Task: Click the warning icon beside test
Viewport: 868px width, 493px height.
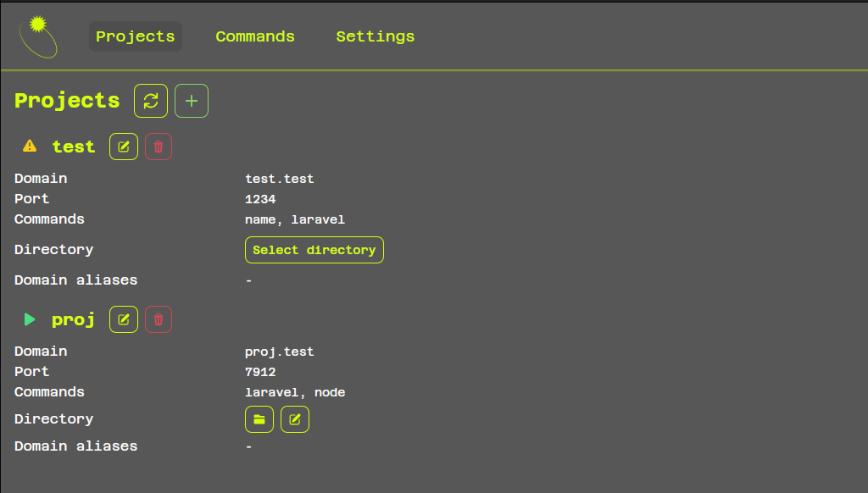Action: click(30, 146)
